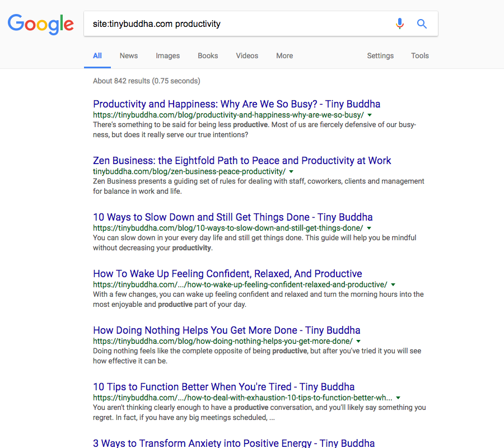The height and width of the screenshot is (448, 504).
Task: Open '10 Tips to Function Better When You're Tired' result
Action: pos(223,387)
